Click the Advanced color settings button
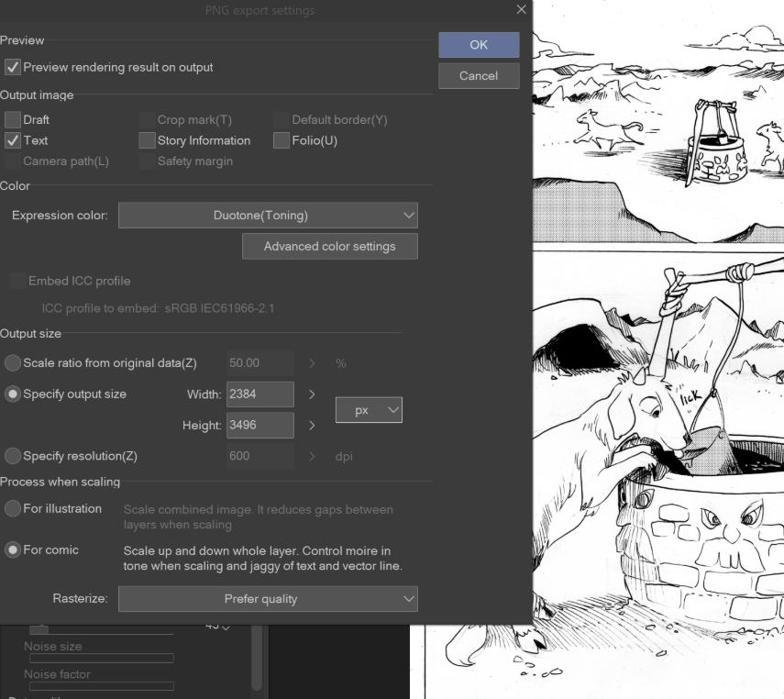This screenshot has width=784, height=699. point(329,246)
